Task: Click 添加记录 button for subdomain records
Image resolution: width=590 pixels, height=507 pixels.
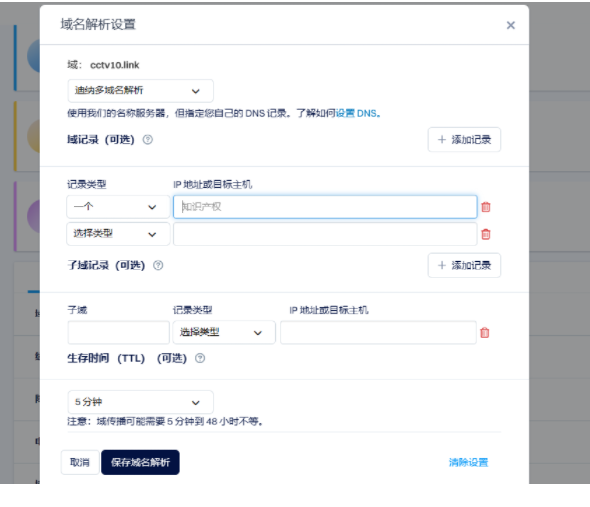Action: pos(464,265)
